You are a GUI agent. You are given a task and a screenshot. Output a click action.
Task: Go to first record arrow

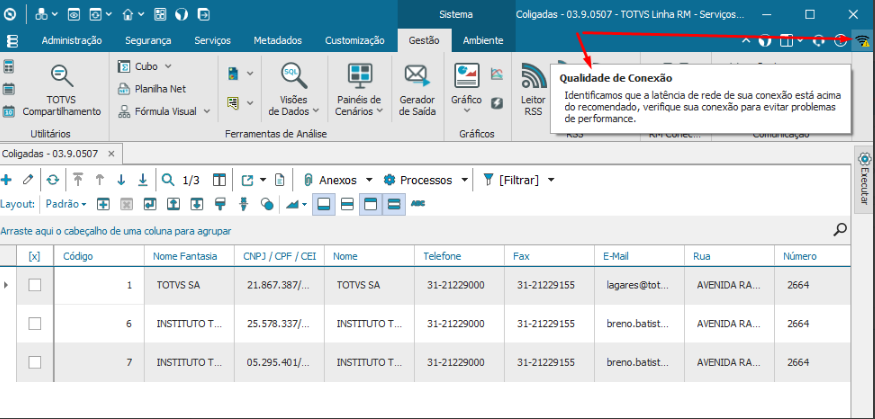pos(78,180)
